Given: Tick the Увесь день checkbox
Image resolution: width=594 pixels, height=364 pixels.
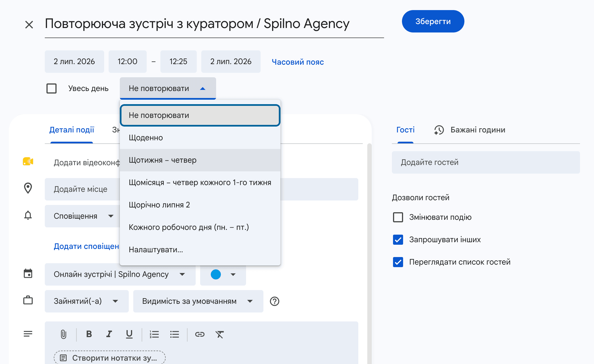Looking at the screenshot, I should 52,88.
